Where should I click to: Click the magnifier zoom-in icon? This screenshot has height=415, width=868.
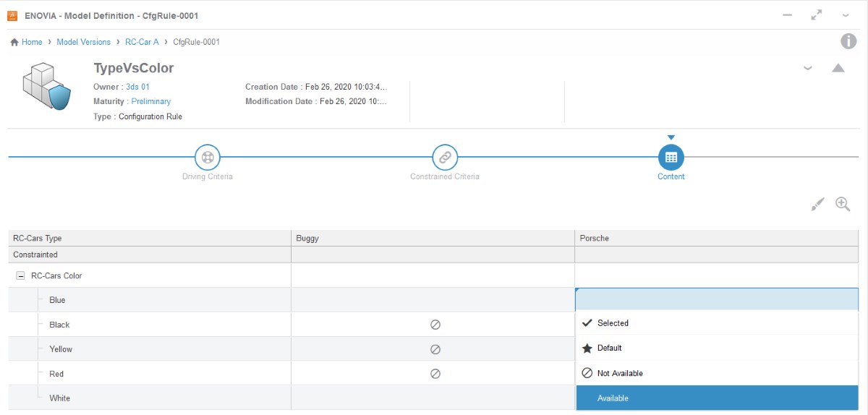[843, 204]
